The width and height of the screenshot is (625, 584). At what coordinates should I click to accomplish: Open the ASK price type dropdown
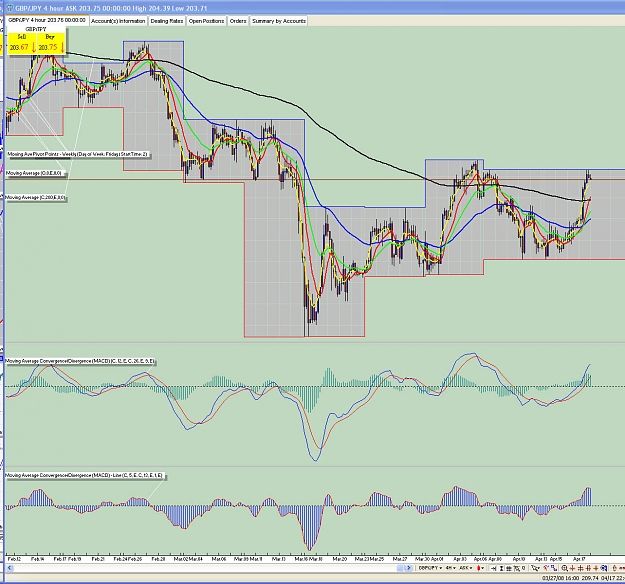(x=466, y=568)
